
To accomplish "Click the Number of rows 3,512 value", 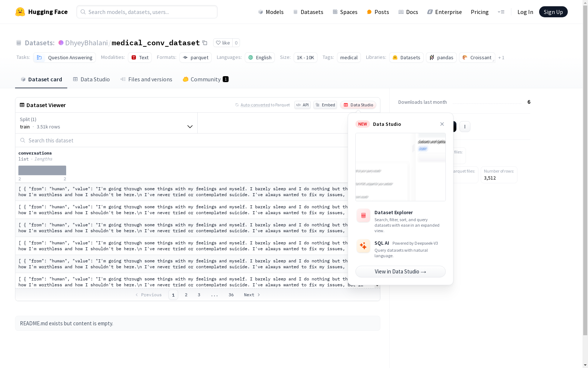I will (490, 178).
